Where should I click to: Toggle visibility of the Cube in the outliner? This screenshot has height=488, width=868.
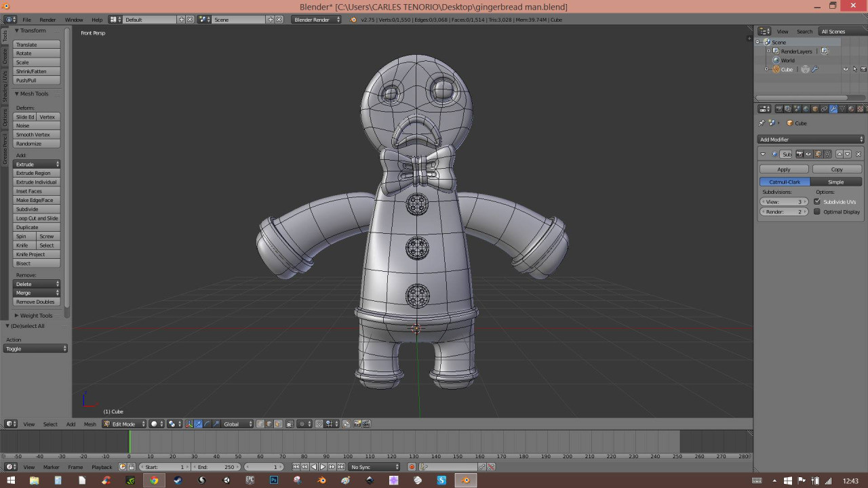(x=845, y=68)
